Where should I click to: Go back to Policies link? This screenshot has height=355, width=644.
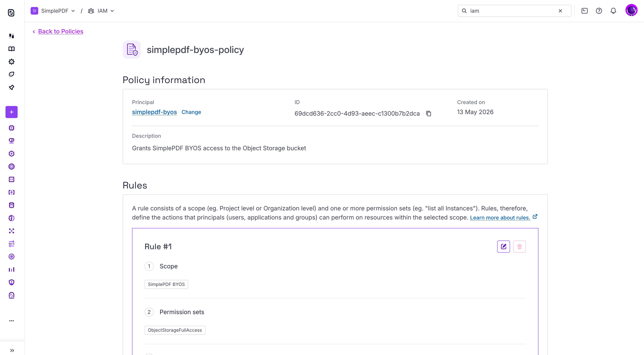[x=61, y=31]
